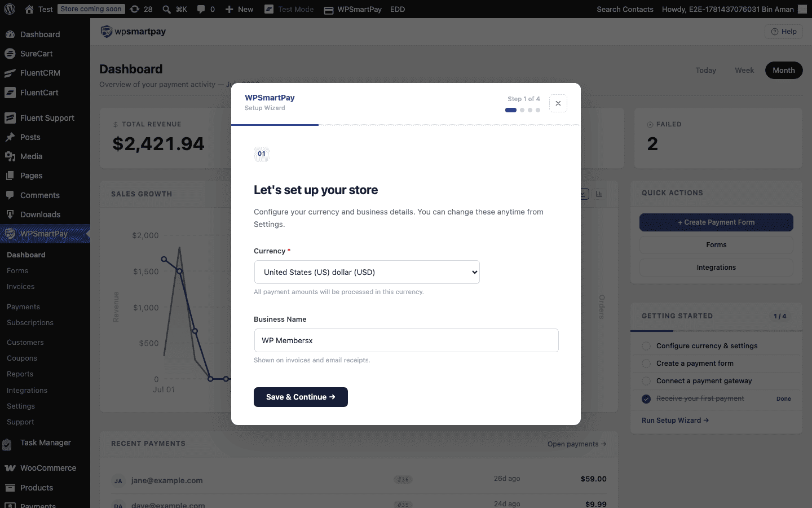
Task: Open Reports submenu item
Action: [20, 374]
